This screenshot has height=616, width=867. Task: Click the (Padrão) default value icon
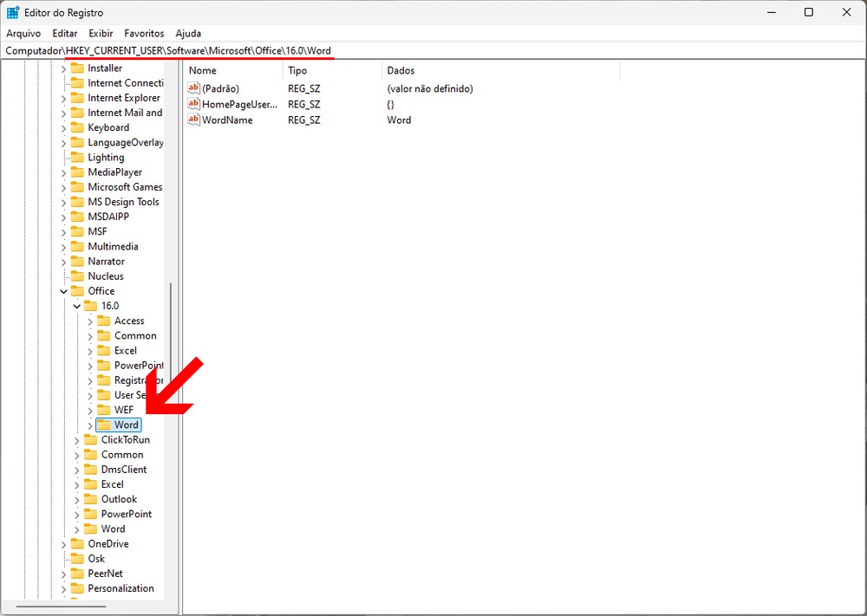coord(194,88)
